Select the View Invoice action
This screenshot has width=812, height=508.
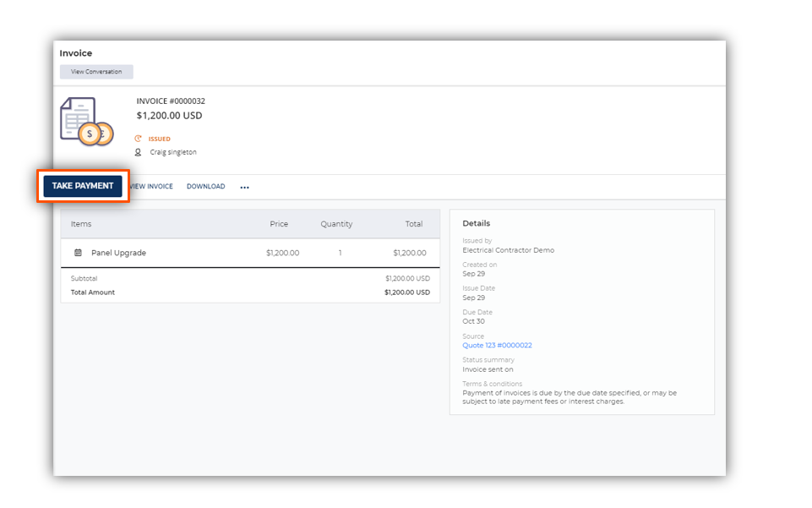point(151,187)
